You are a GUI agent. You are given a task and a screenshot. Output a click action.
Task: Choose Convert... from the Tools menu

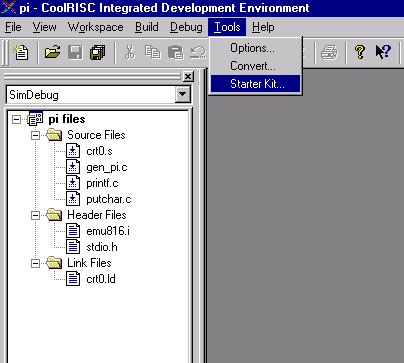(x=255, y=66)
